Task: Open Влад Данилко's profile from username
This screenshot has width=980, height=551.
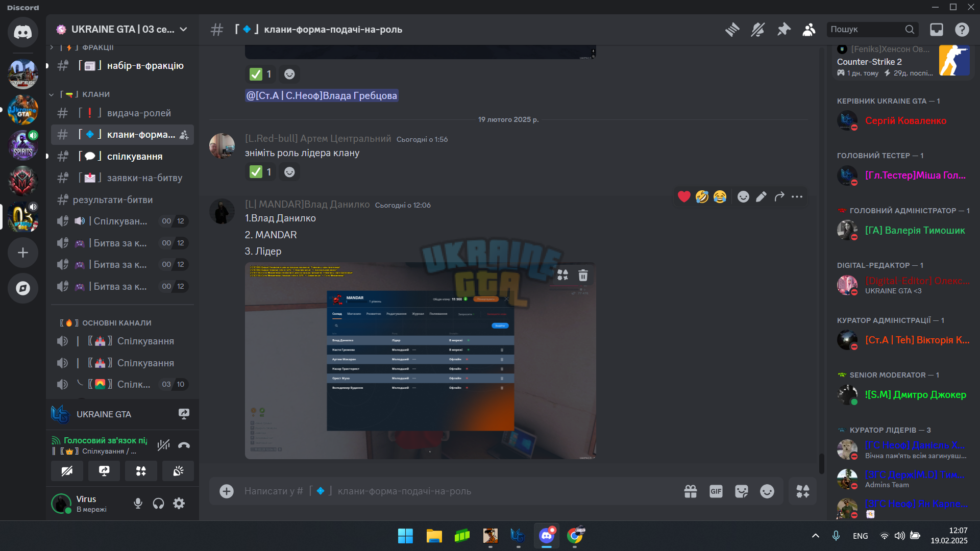Action: coord(307,205)
